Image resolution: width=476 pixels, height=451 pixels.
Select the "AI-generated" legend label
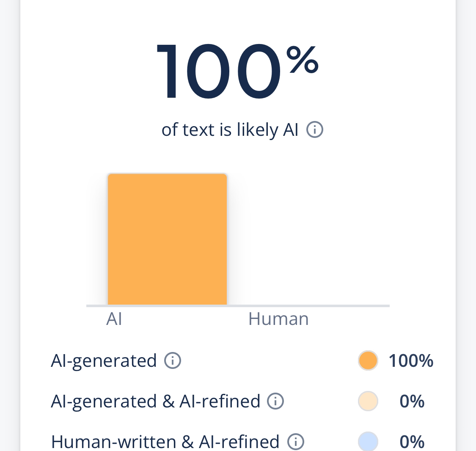(x=104, y=361)
